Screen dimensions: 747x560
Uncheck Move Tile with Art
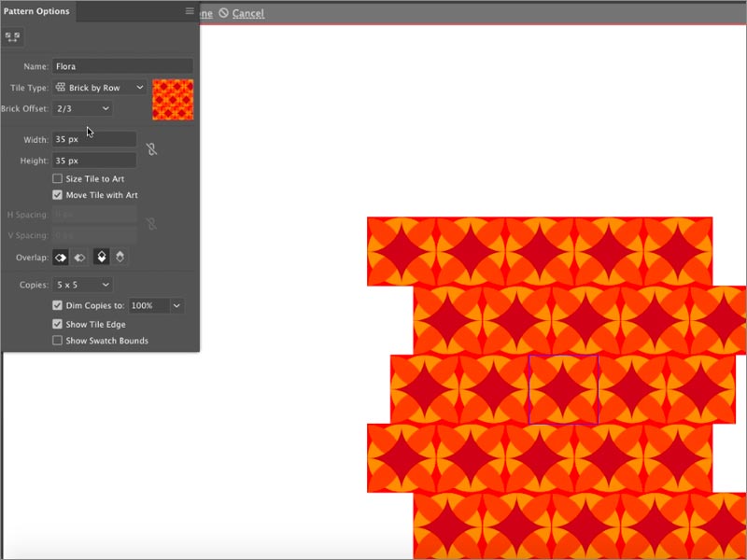click(58, 195)
